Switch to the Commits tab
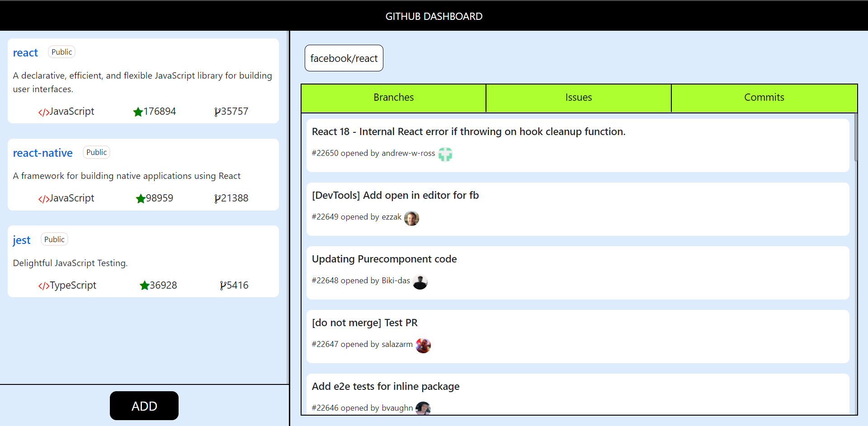 (764, 98)
